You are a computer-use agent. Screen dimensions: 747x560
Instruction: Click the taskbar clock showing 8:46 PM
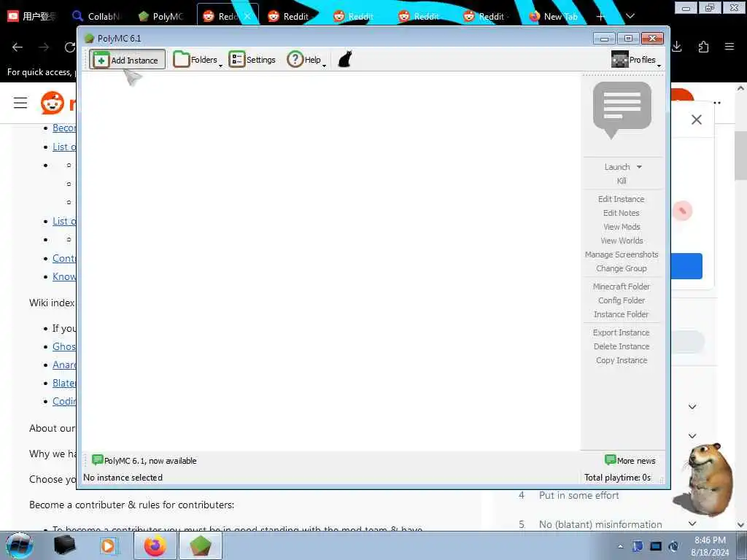(x=710, y=546)
